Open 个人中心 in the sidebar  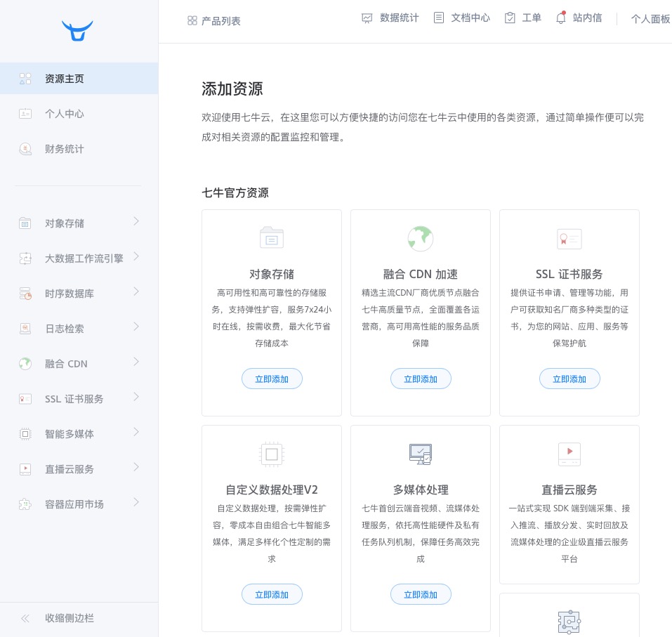[79, 114]
